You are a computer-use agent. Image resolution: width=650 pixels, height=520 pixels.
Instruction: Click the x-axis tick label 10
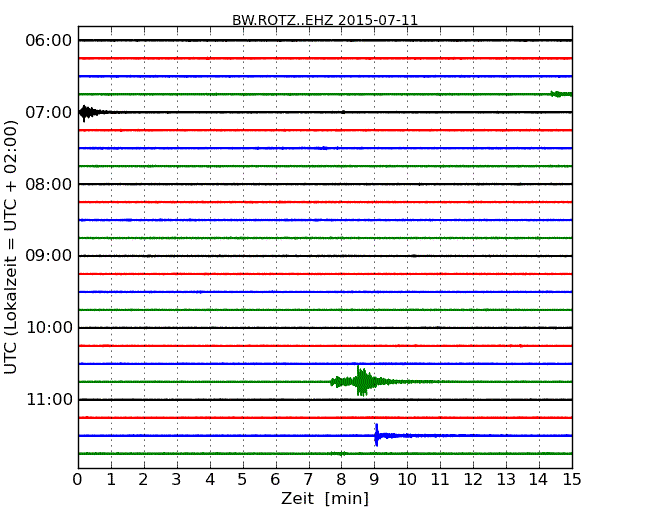coord(407,480)
